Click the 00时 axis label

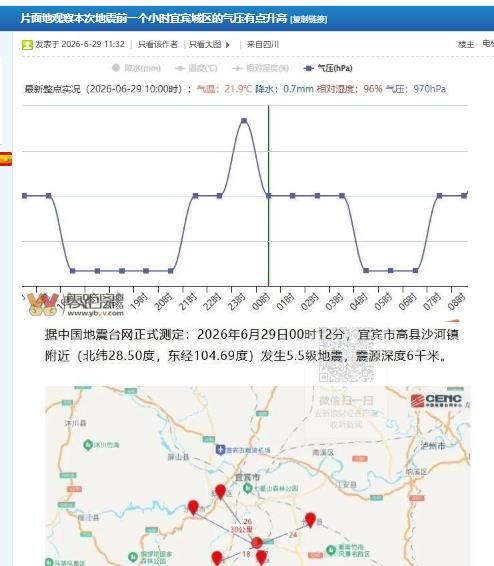tap(261, 302)
